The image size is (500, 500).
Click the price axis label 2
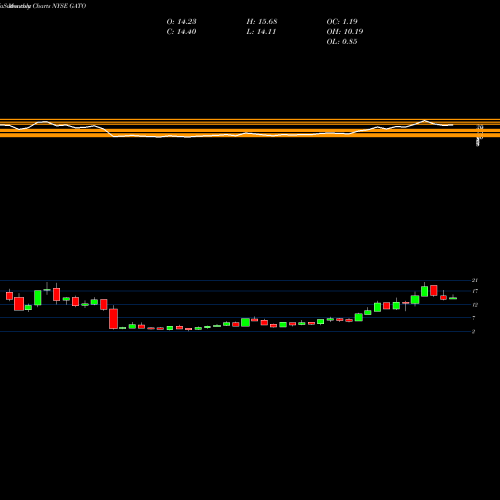click(x=473, y=331)
